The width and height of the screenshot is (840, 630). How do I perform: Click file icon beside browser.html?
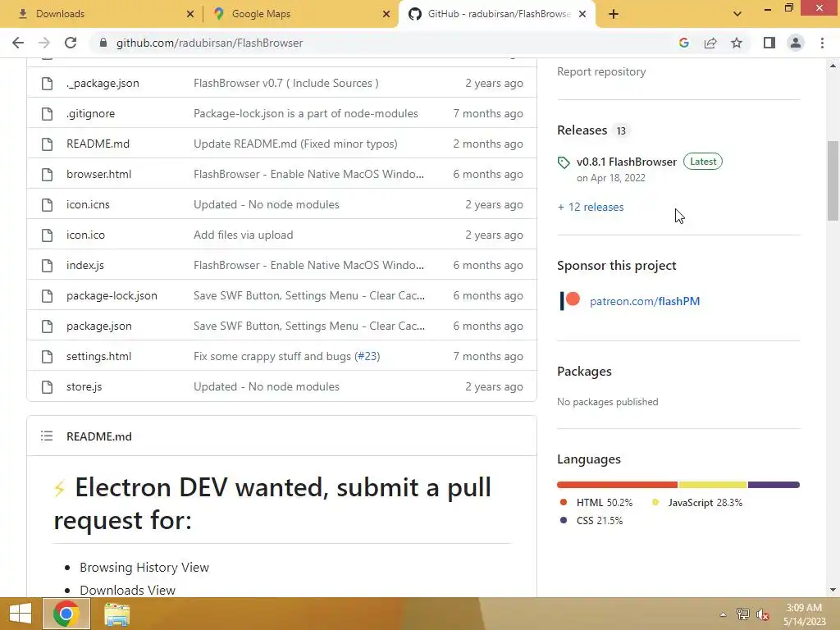47,174
